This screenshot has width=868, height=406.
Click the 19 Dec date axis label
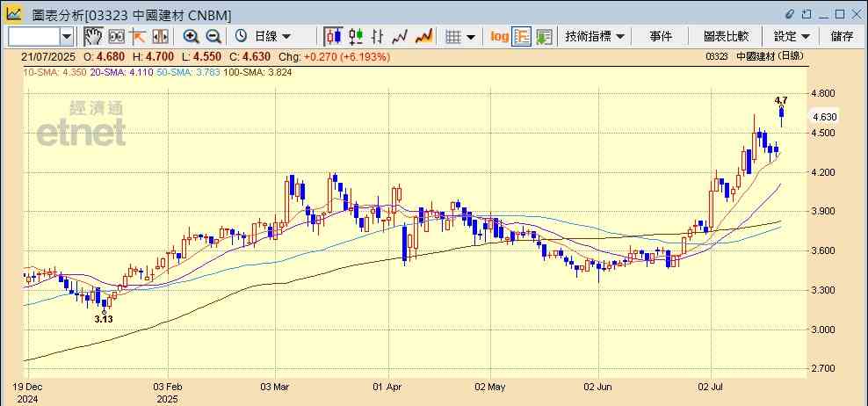[x=27, y=388]
